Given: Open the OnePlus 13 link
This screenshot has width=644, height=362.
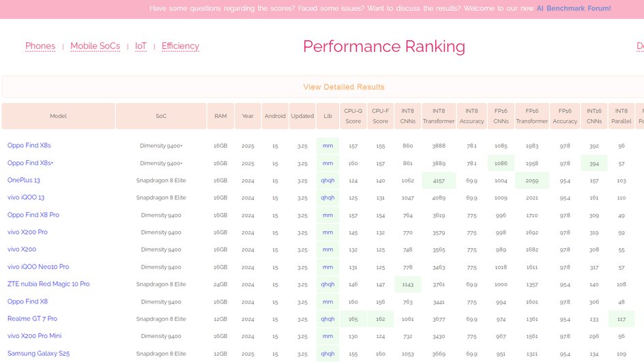Looking at the screenshot, I should point(24,180).
